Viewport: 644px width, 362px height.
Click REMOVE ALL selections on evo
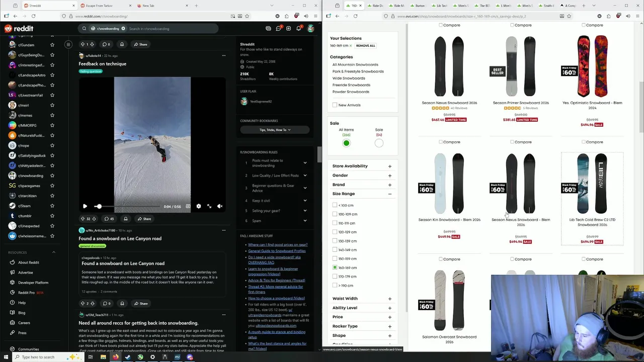click(x=366, y=46)
